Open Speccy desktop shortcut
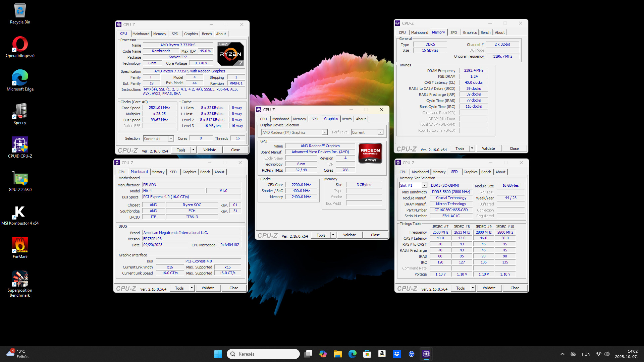This screenshot has width=644, height=362. pyautogui.click(x=20, y=114)
